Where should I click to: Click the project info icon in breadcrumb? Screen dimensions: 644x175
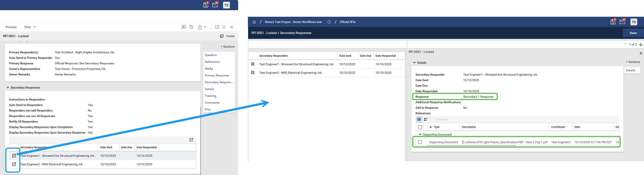click(x=329, y=22)
